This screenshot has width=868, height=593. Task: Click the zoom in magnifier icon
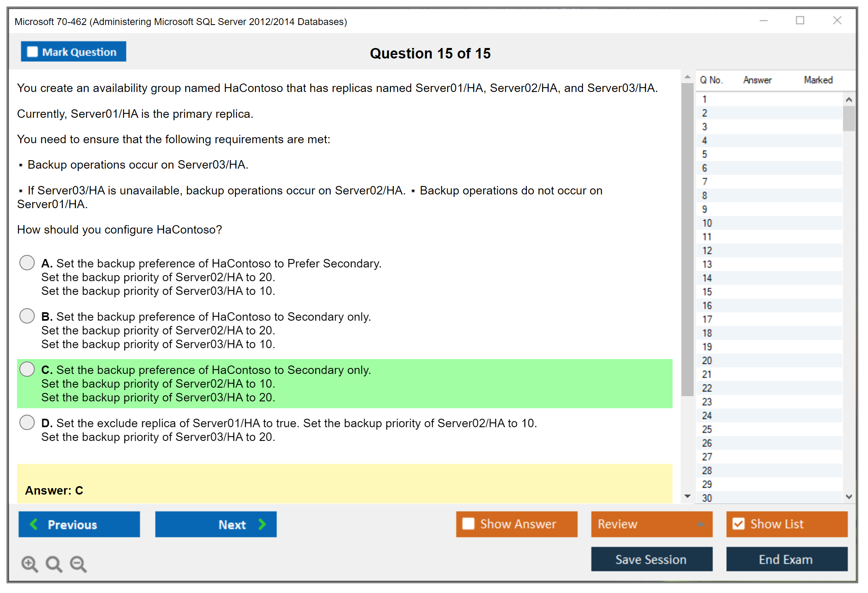(x=29, y=564)
